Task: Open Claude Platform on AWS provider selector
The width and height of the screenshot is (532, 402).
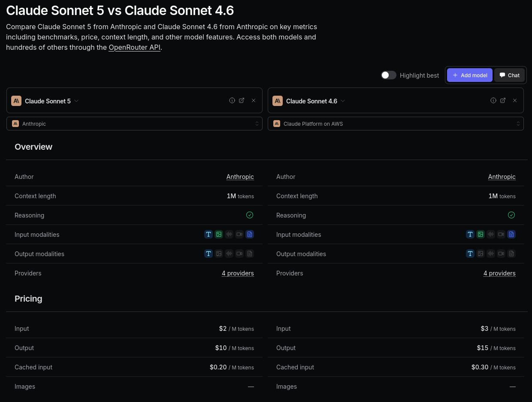Action: (x=396, y=124)
